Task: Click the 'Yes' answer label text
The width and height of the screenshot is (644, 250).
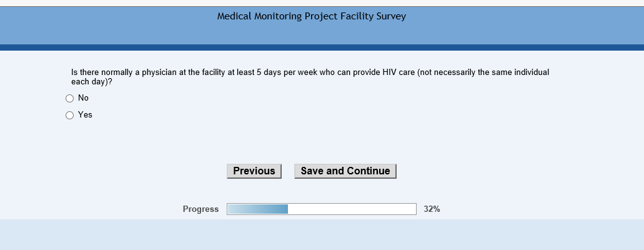Action: 85,115
